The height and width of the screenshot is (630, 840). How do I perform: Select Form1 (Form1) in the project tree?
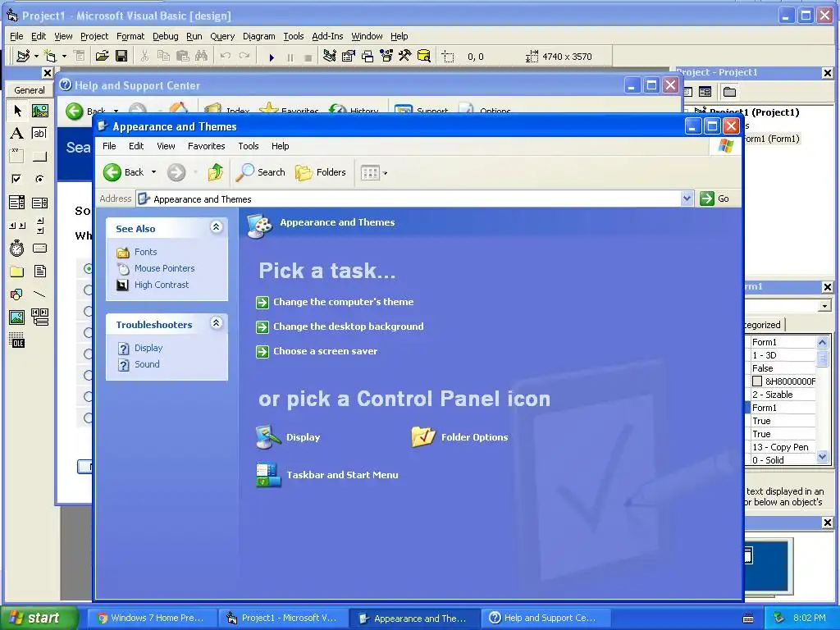(x=771, y=139)
